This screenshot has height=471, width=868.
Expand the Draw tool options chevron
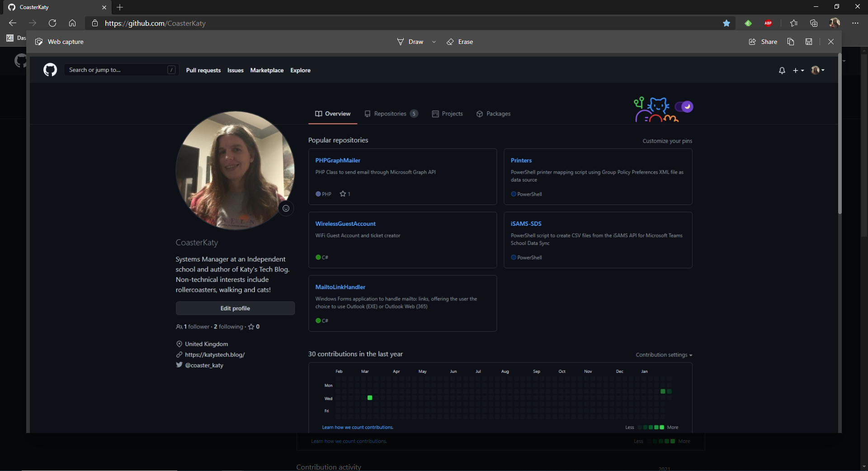tap(434, 42)
